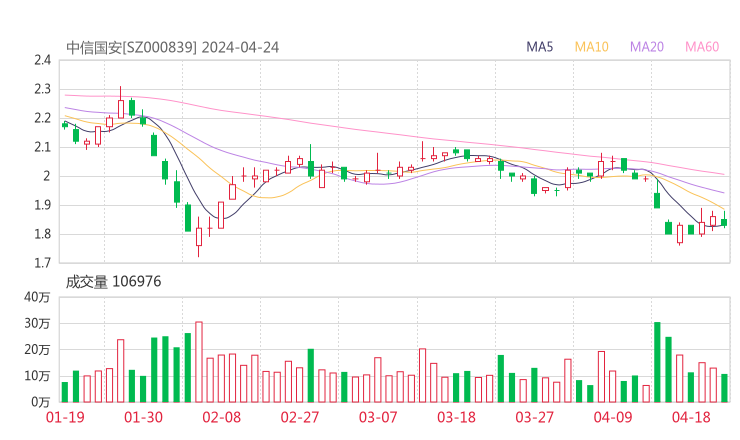This screenshot has width=740, height=440.
Task: Click the MA20 legend label
Action: point(647,47)
